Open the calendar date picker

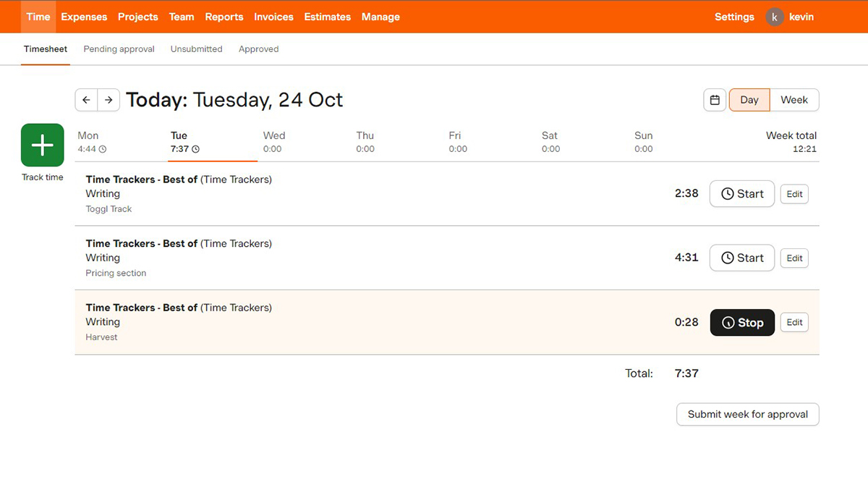point(715,99)
